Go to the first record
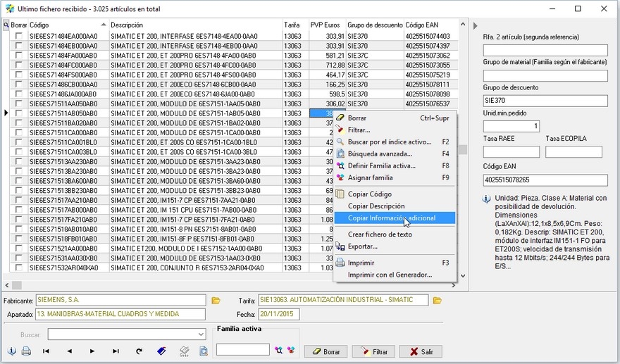620x364 pixels. point(46,351)
